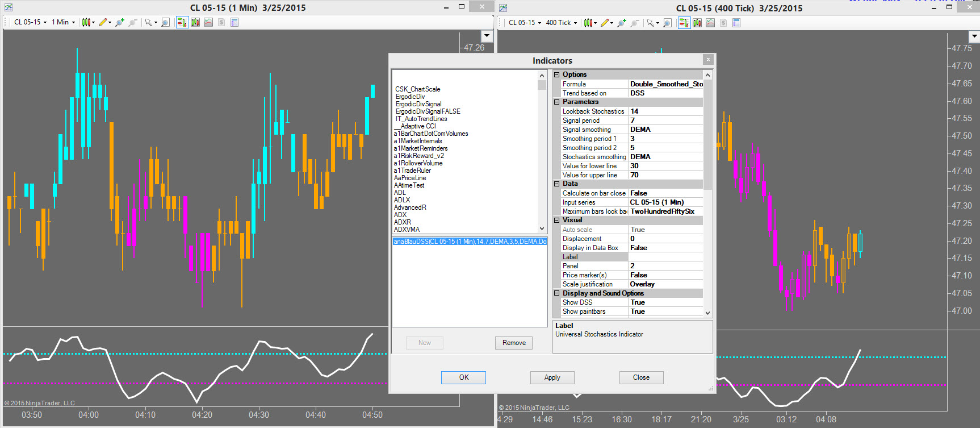
Task: Click scroll-down arrow of indicator list
Action: point(542,228)
